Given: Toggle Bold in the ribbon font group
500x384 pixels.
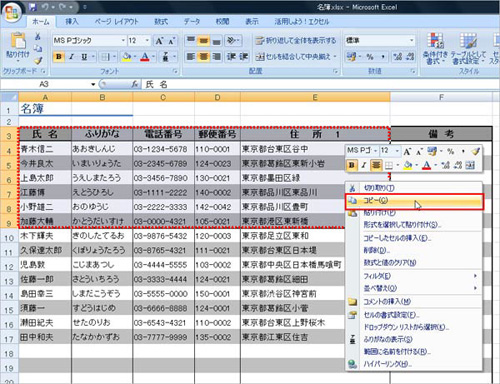Looking at the screenshot, I should (59, 57).
